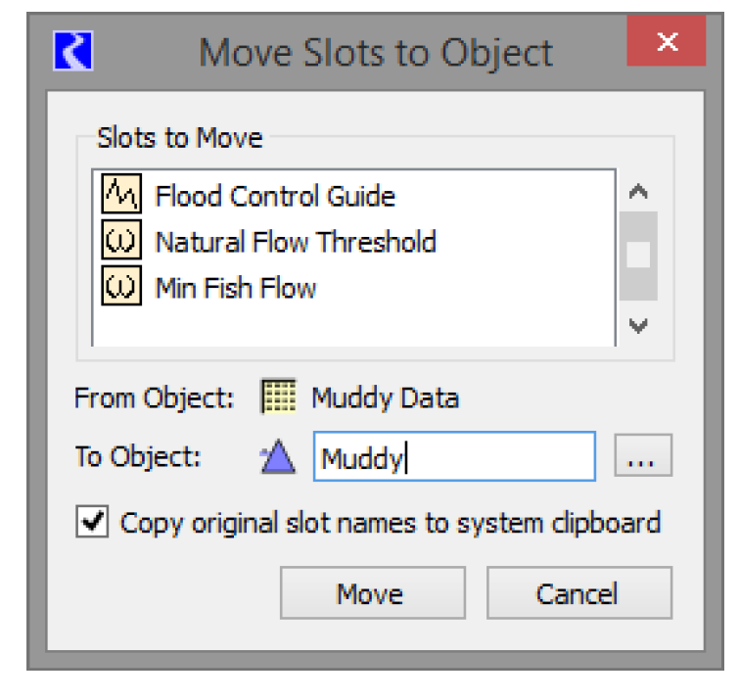Click the Natural Flow Threshold slot icon
739x700 pixels.
tap(120, 242)
